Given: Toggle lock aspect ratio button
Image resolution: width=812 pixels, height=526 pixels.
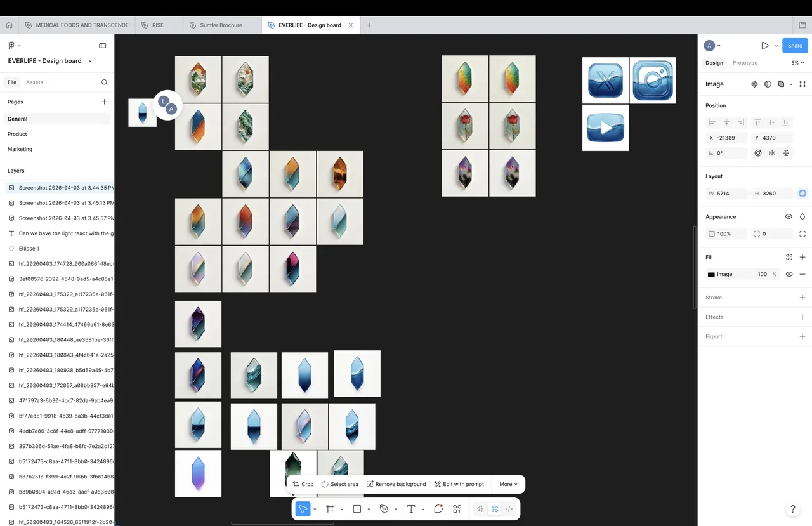Looking at the screenshot, I should (x=802, y=194).
